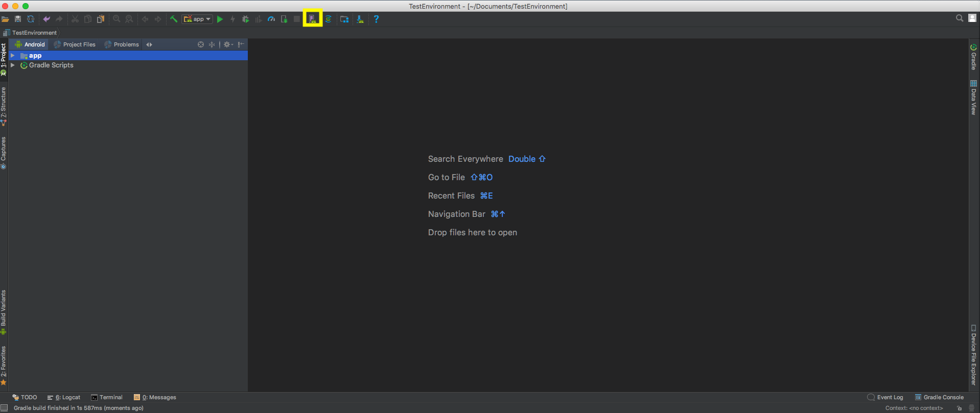Open Help via the question mark icon
The height and width of the screenshot is (413, 980).
point(376,19)
